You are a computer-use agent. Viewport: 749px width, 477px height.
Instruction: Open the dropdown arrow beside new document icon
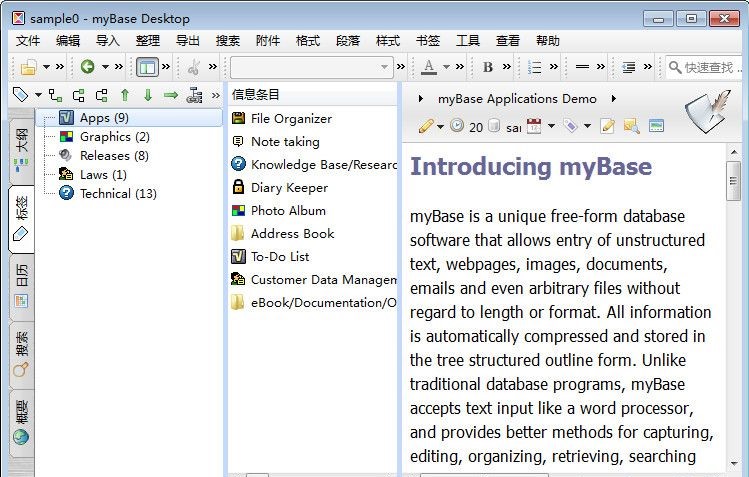point(46,67)
